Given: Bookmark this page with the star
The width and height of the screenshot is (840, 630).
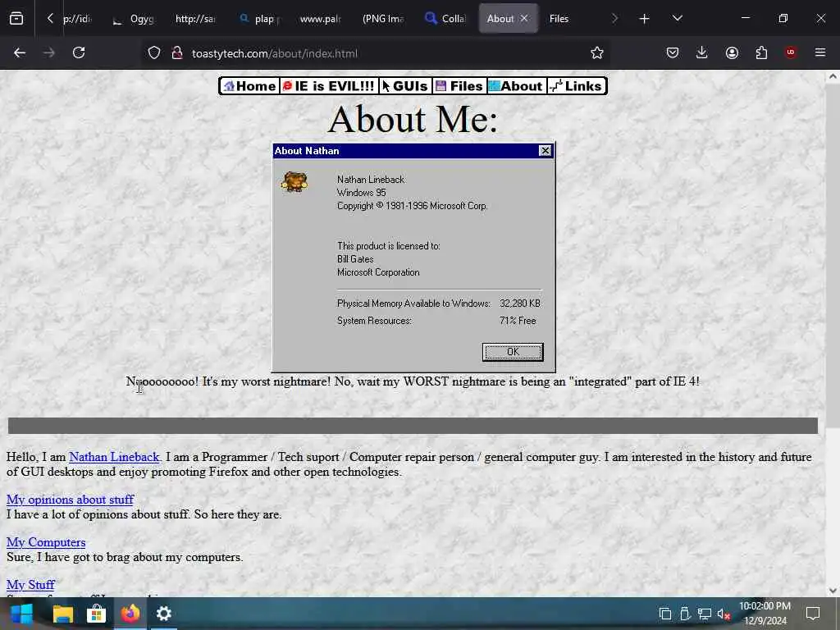Looking at the screenshot, I should 597,53.
